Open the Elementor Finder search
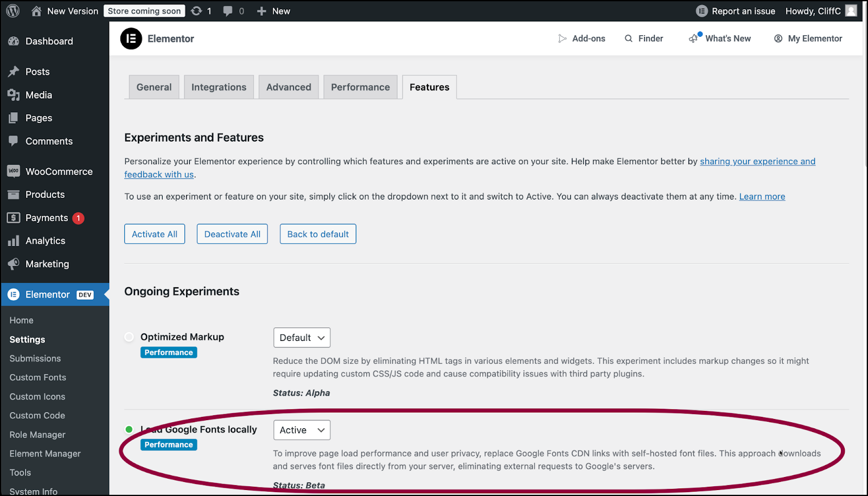This screenshot has width=868, height=496. tap(643, 38)
